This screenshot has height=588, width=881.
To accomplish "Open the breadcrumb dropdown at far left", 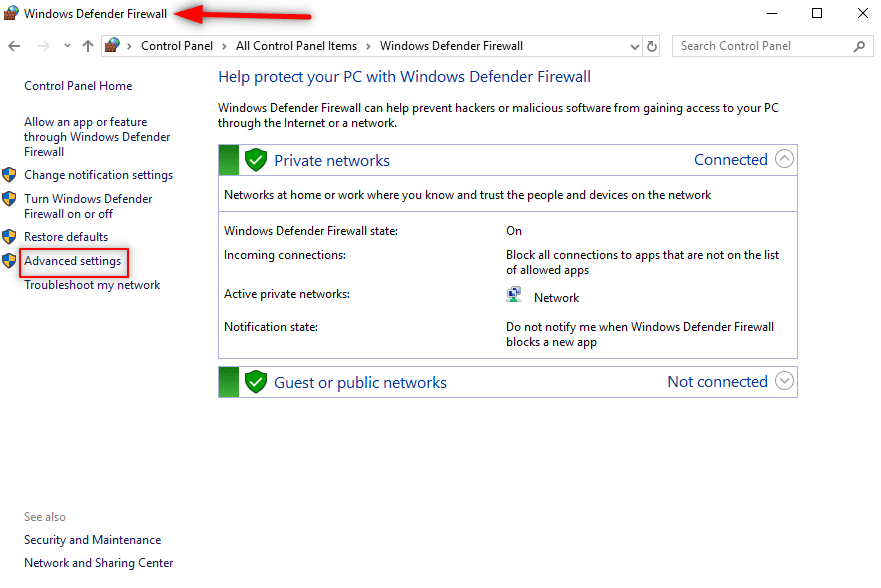I will click(x=66, y=45).
